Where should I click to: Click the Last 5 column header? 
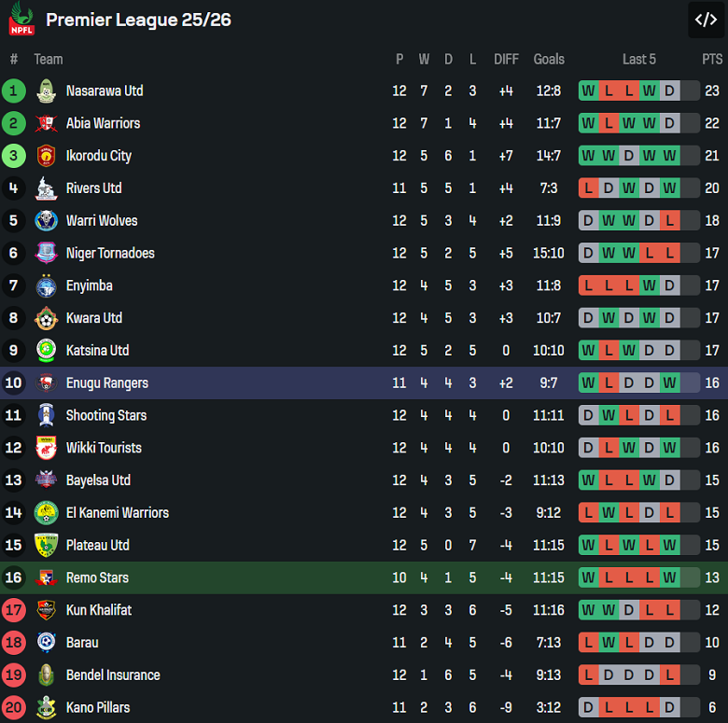pos(638,59)
